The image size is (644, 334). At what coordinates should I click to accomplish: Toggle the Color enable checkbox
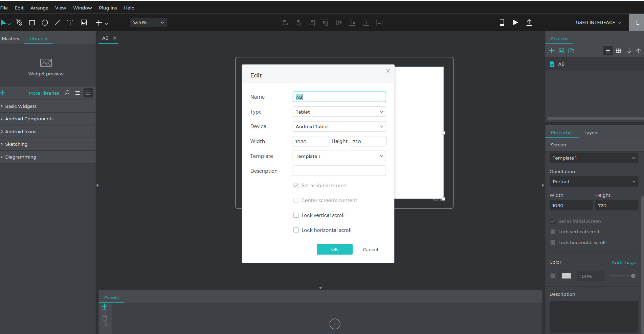[x=553, y=276]
